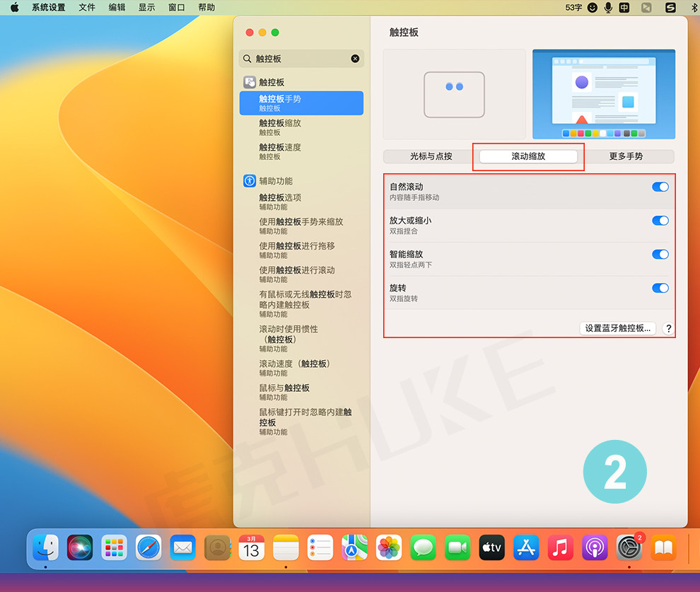Open System Settings icon in Dock
Viewport: 700px width, 592px height.
pyautogui.click(x=629, y=547)
